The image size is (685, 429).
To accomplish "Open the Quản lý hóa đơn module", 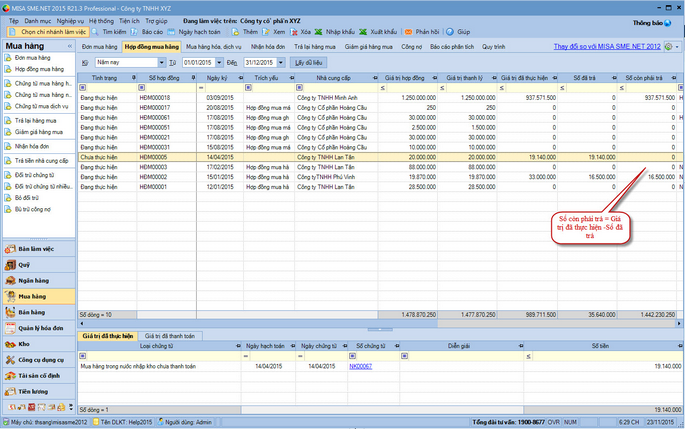I will 39,328.
